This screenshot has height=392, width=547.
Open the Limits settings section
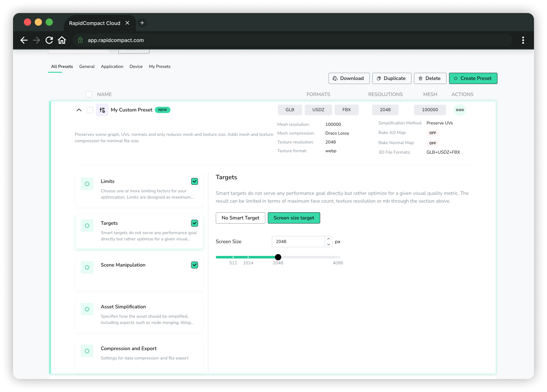pyautogui.click(x=139, y=189)
